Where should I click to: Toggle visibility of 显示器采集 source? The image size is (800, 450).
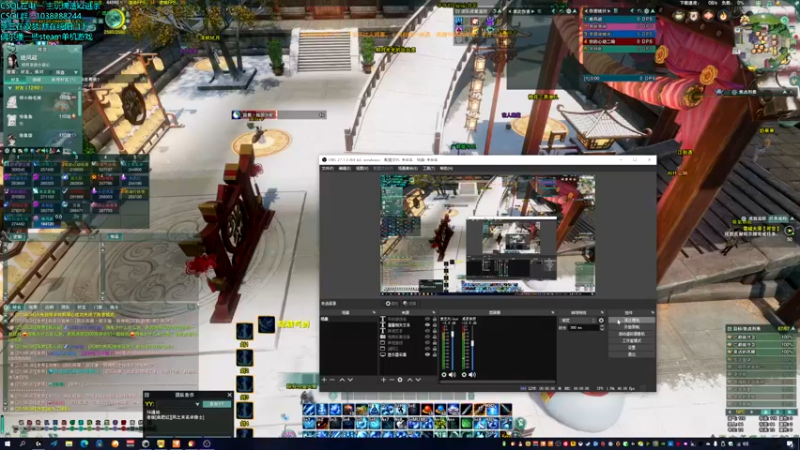(x=428, y=355)
